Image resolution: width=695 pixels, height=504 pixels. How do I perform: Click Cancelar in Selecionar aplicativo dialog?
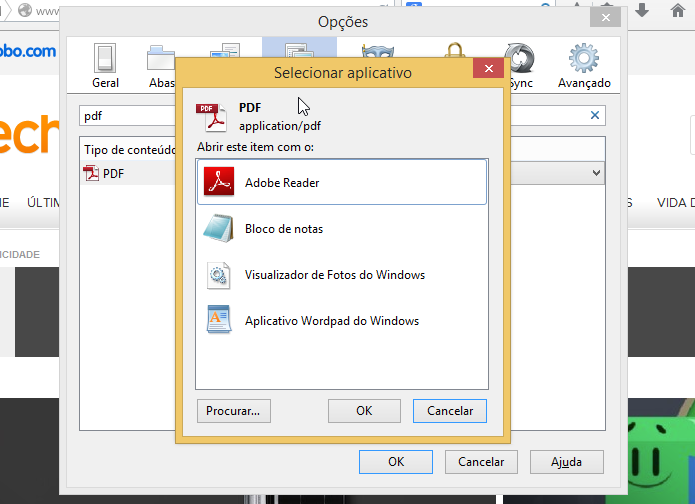click(x=450, y=411)
